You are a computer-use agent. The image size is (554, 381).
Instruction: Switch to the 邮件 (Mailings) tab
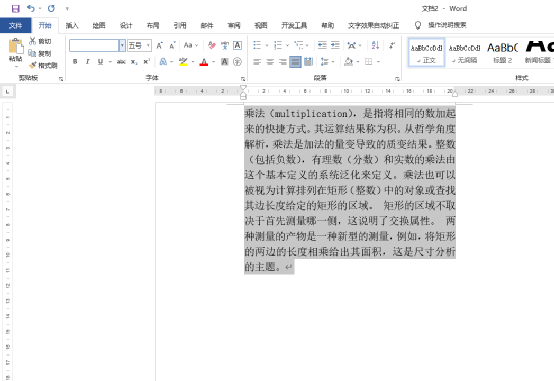pyautogui.click(x=207, y=25)
